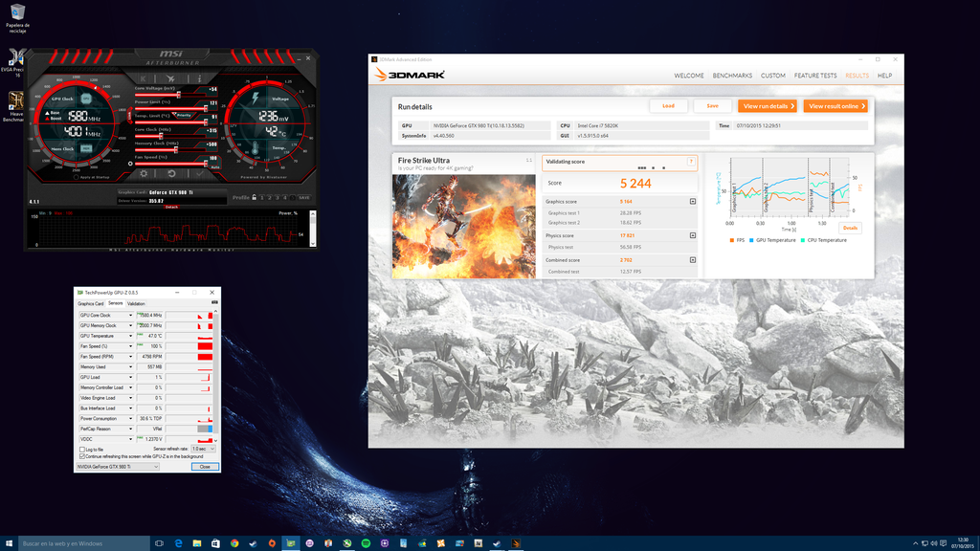Open the Power Consumption sensor dropdown

click(x=130, y=419)
